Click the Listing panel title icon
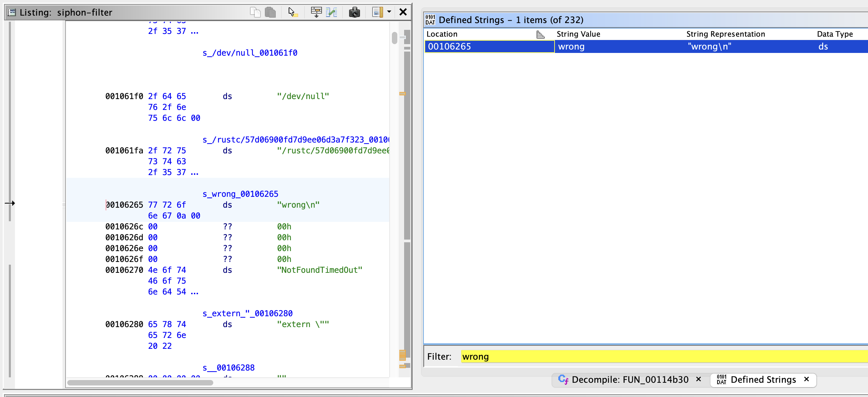Image resolution: width=868 pixels, height=397 pixels. tap(12, 12)
